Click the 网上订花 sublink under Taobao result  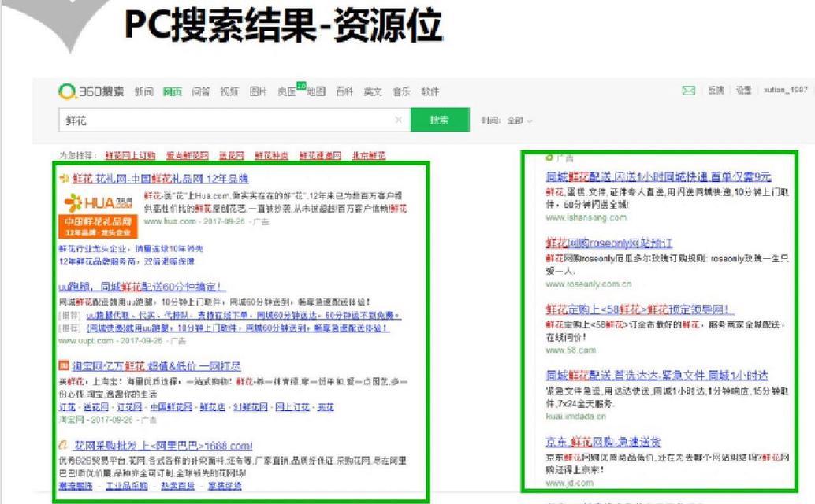click(292, 407)
